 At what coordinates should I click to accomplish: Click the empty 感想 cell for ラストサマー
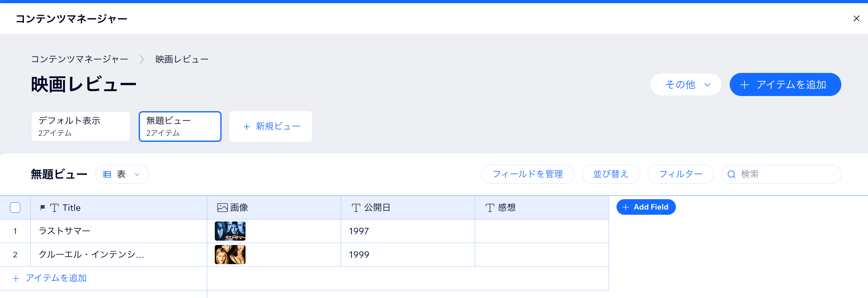pyautogui.click(x=542, y=231)
